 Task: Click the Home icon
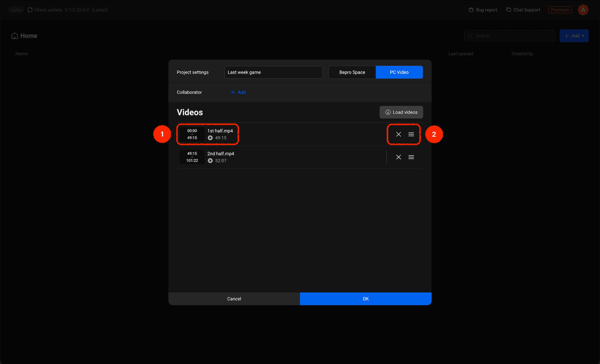[x=15, y=36]
